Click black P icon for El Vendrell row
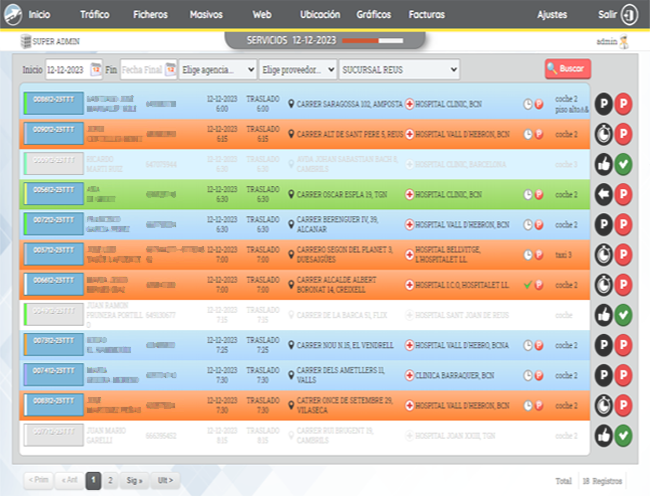The width and height of the screenshot is (650, 496). [x=604, y=345]
